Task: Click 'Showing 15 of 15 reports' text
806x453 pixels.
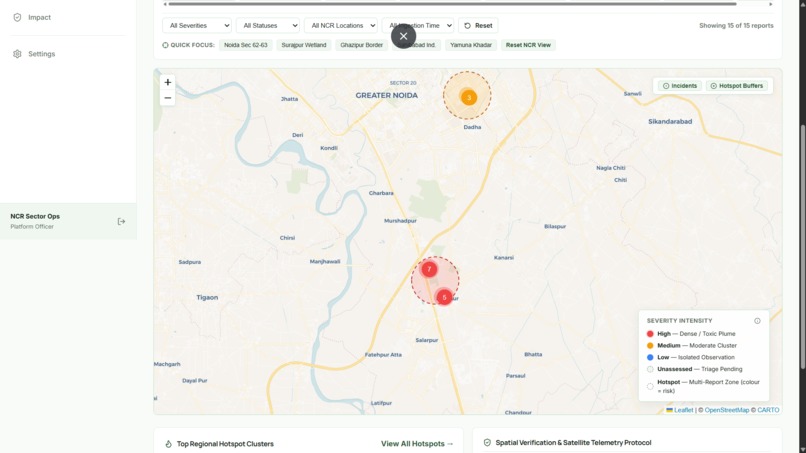Action: (736, 26)
